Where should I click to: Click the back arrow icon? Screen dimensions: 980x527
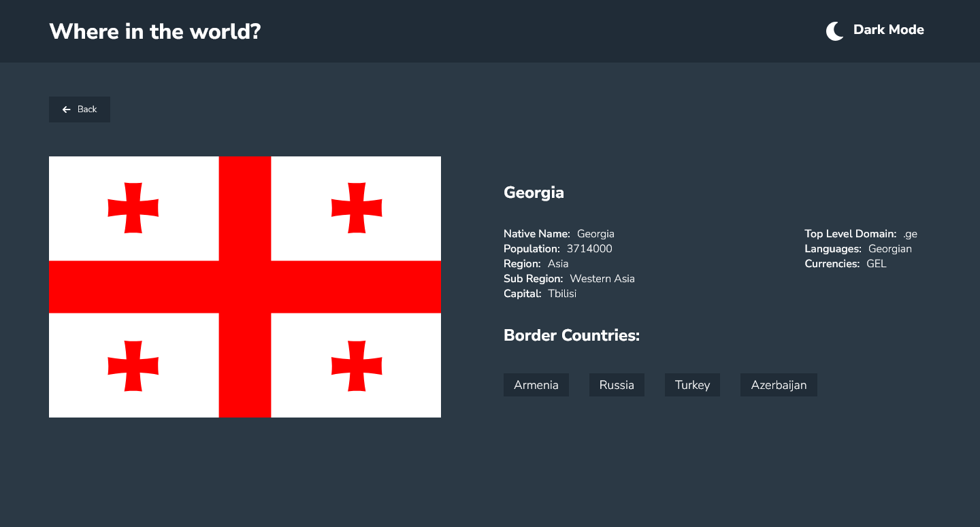(x=66, y=109)
